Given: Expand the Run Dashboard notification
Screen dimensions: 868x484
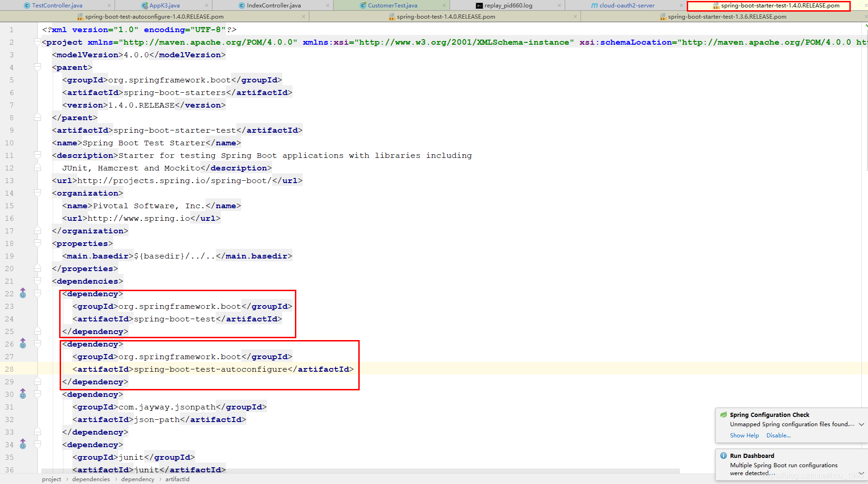Looking at the screenshot, I should tap(861, 473).
